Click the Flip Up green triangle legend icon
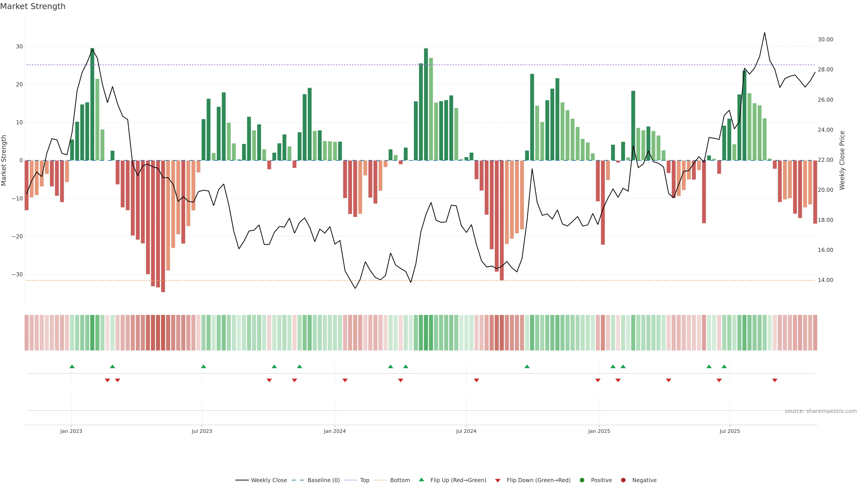 [x=421, y=480]
